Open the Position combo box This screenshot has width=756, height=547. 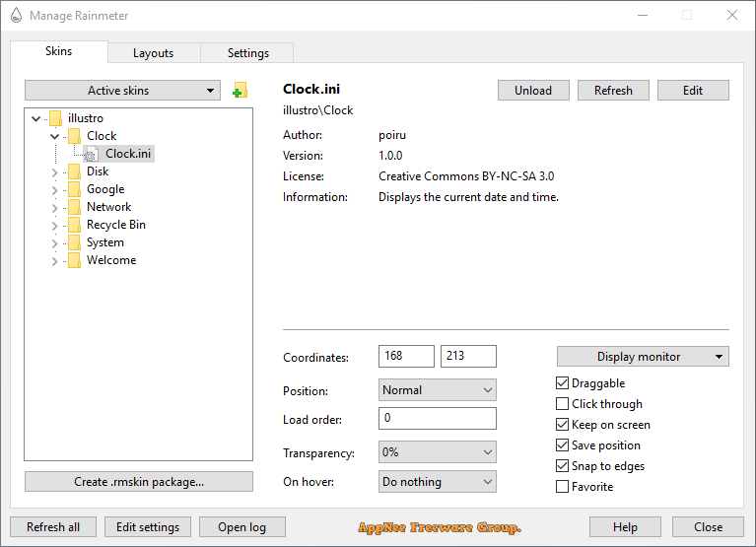pyautogui.click(x=438, y=390)
